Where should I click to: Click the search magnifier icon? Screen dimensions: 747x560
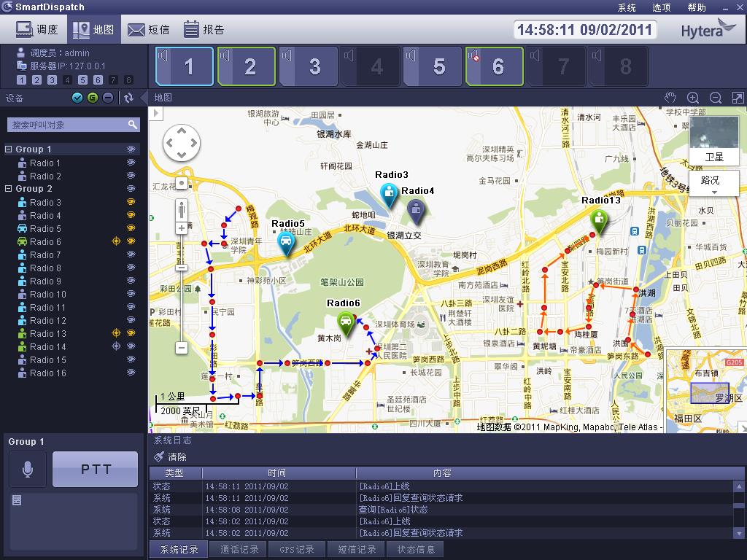point(133,125)
